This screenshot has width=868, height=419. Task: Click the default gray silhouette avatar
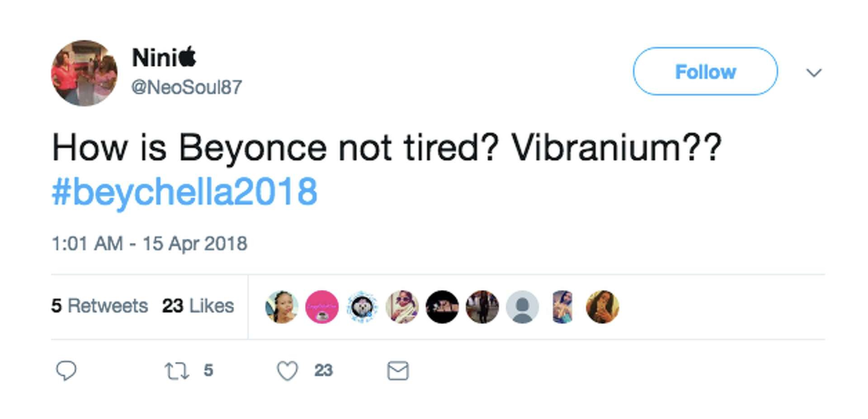tap(522, 307)
